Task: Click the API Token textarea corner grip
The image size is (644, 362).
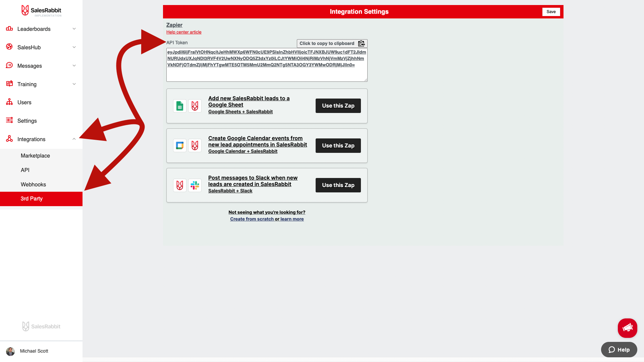Action: (366, 80)
